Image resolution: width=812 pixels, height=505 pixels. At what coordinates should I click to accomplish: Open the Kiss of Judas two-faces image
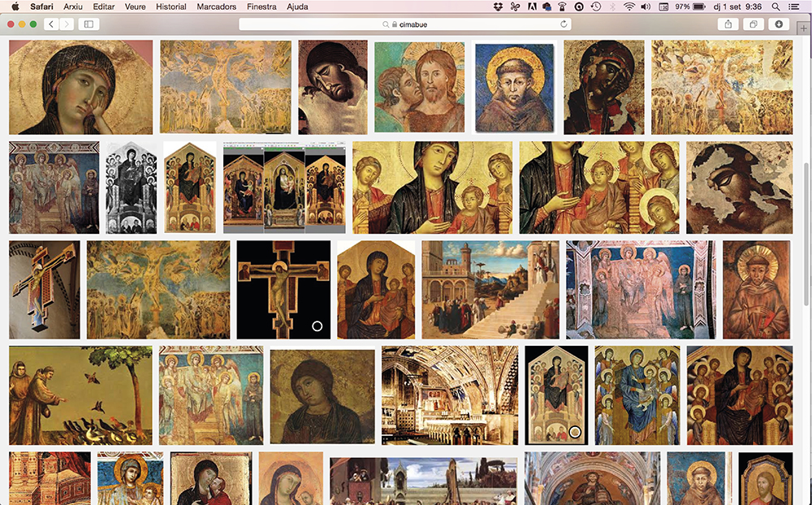click(420, 87)
